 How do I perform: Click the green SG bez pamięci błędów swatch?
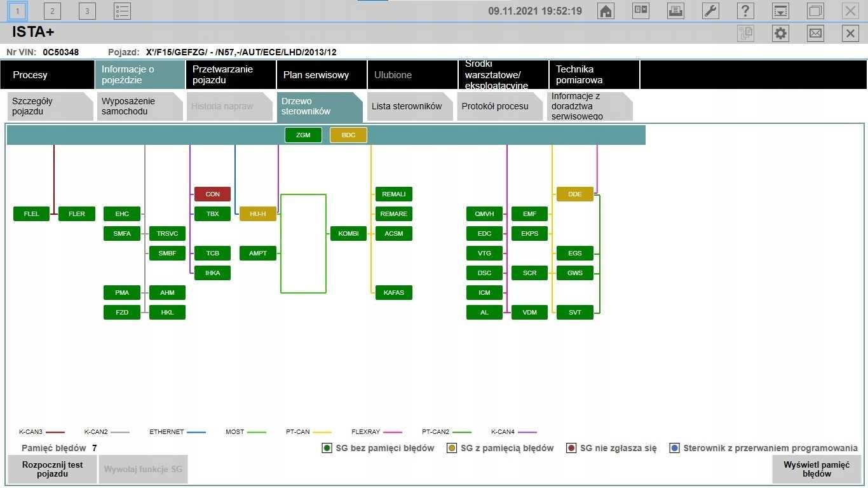pos(327,448)
